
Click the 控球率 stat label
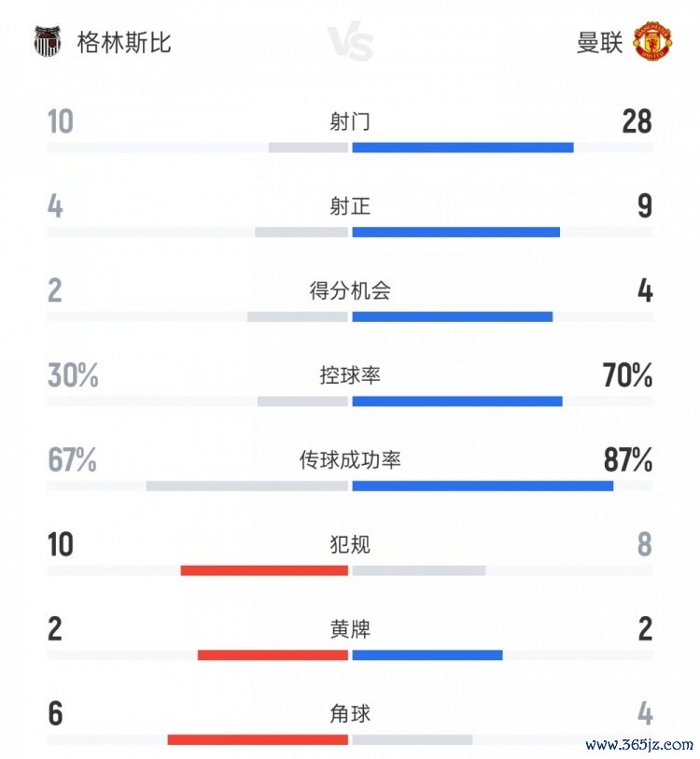point(350,375)
